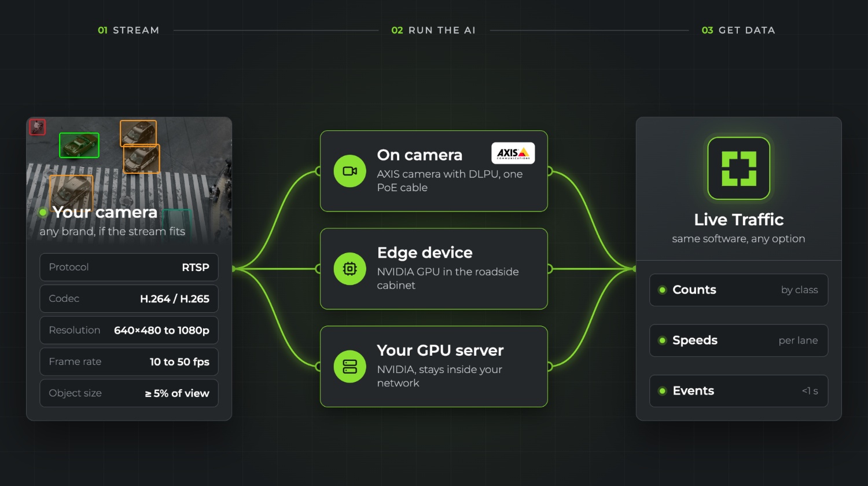Viewport: 868px width, 486px height.
Task: Click the green dot next to Speeds
Action: [x=662, y=340]
